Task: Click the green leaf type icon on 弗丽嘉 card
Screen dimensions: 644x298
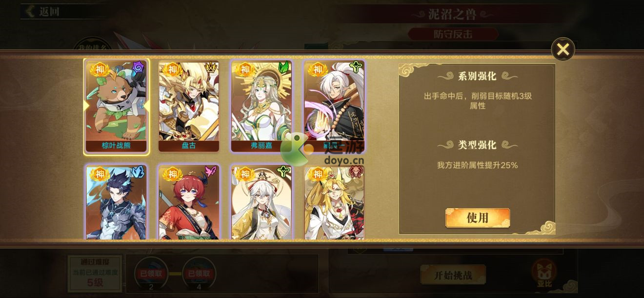Action: [x=284, y=67]
